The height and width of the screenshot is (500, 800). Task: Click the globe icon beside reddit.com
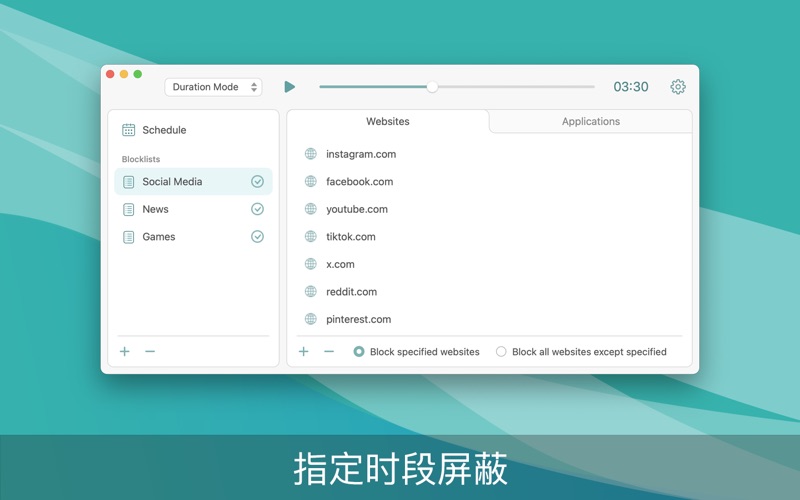[x=311, y=291]
